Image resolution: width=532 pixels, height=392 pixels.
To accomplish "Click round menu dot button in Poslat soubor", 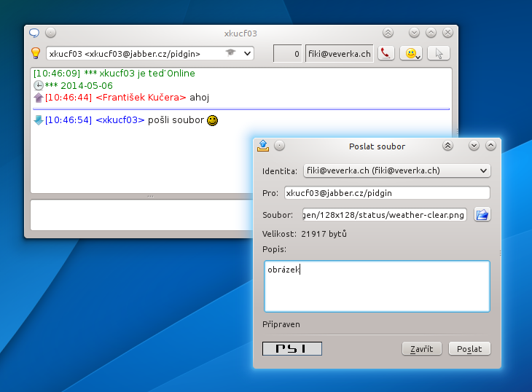I will pos(279,146).
